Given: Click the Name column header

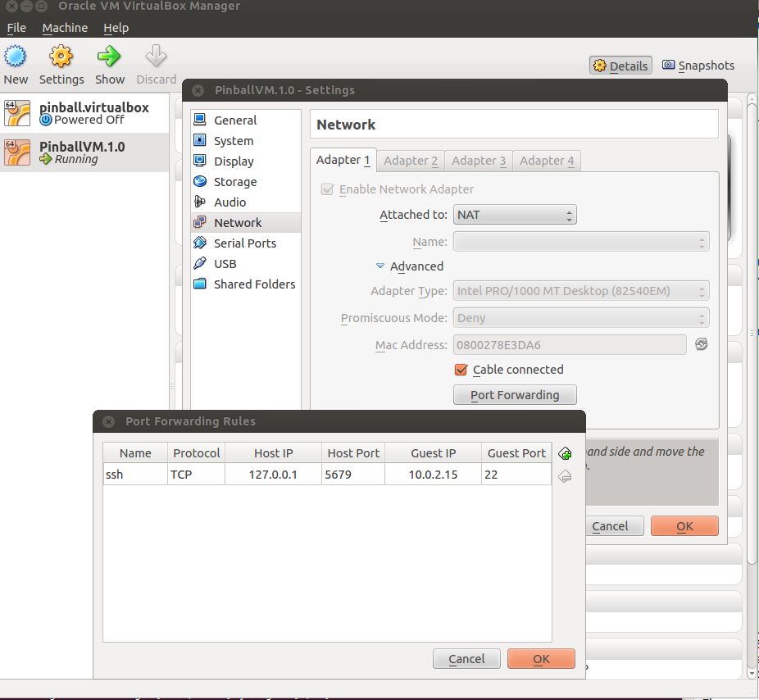Looking at the screenshot, I should (x=135, y=453).
